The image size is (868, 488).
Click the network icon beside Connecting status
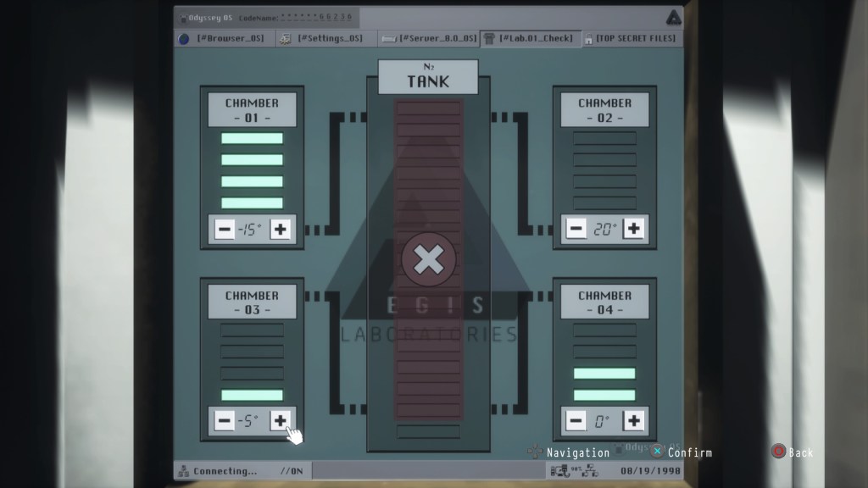click(x=182, y=471)
